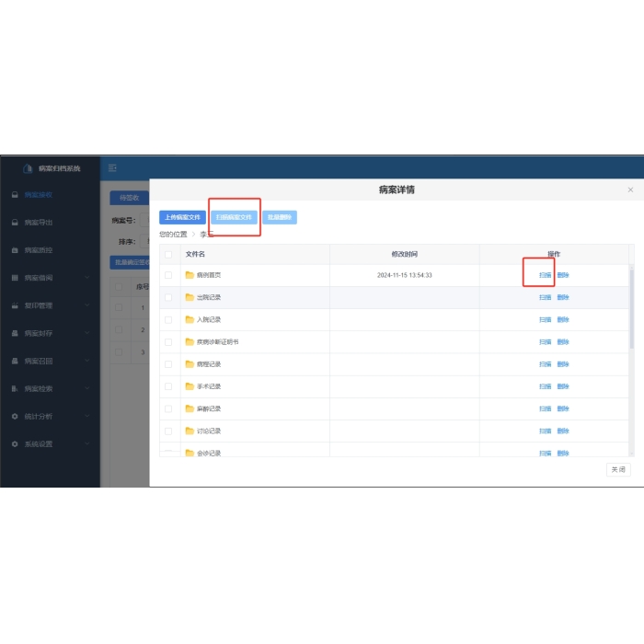The image size is (644, 644).
Task: Open the 病例首页 folder icon
Action: (190, 275)
